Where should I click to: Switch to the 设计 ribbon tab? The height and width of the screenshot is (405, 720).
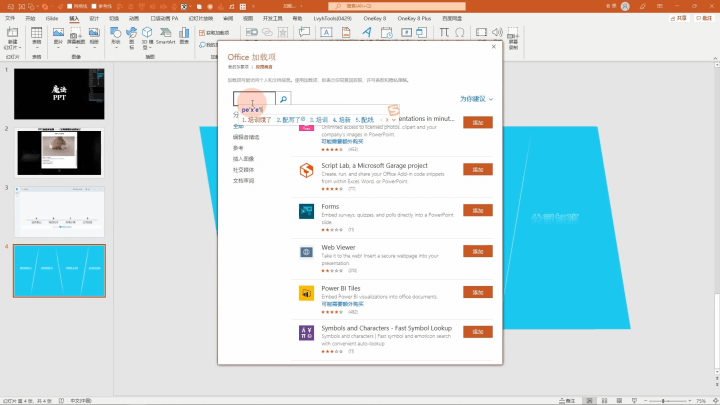(x=94, y=18)
